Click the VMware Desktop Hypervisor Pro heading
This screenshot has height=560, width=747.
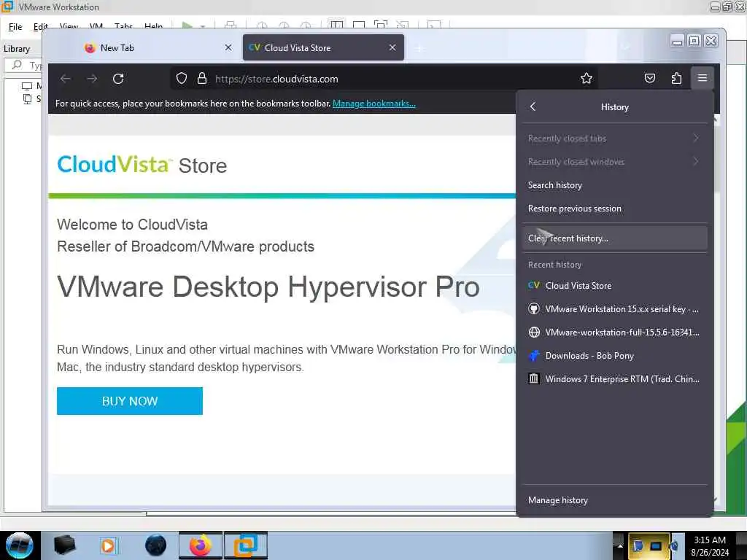(268, 287)
